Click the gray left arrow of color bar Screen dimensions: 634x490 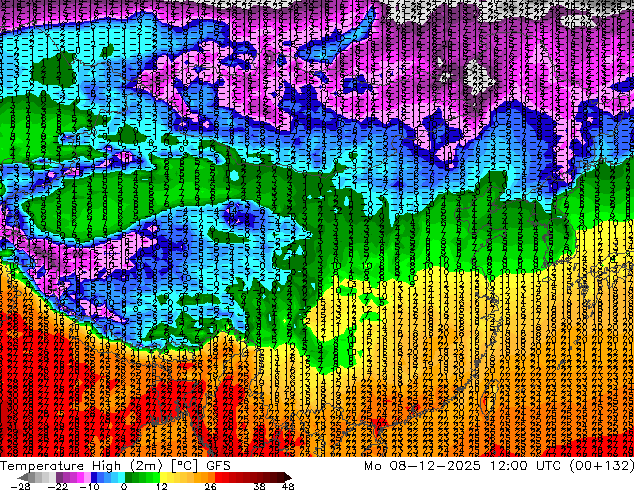click(22, 477)
